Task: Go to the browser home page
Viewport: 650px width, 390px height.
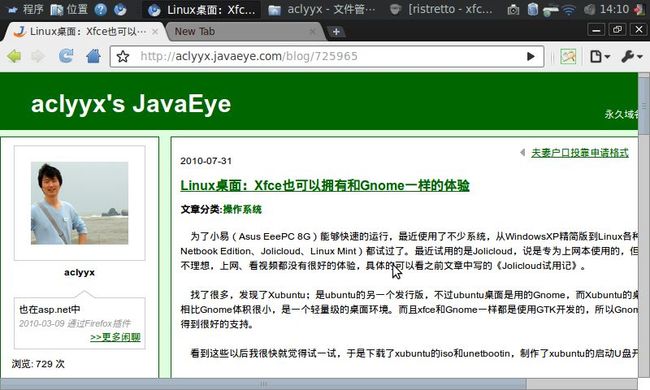Action: point(94,56)
